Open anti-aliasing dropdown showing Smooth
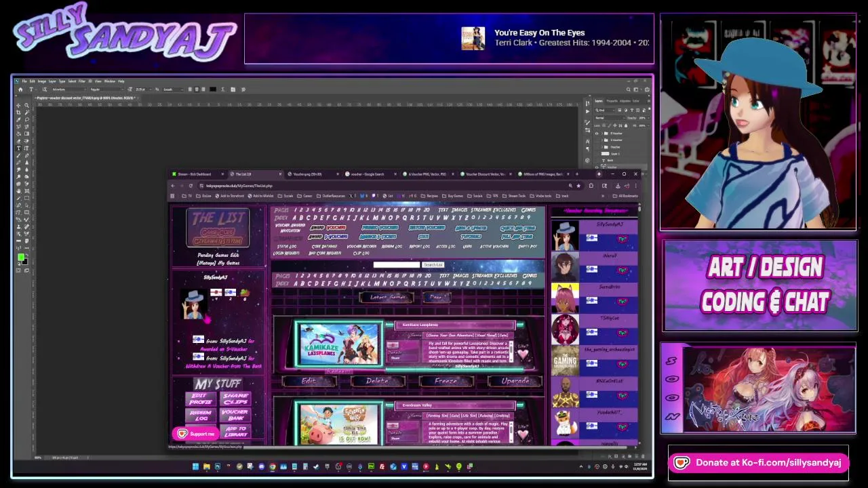This screenshot has height=488, width=868. click(x=173, y=89)
